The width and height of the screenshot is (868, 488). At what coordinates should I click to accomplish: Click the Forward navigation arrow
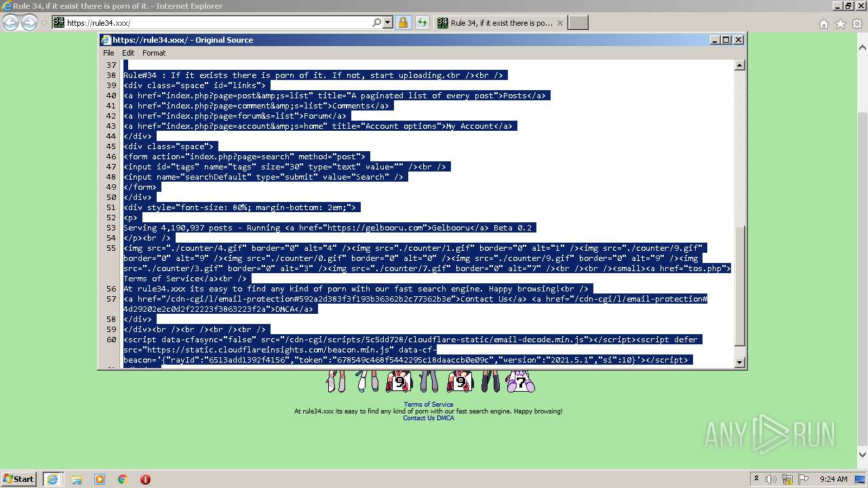point(29,23)
